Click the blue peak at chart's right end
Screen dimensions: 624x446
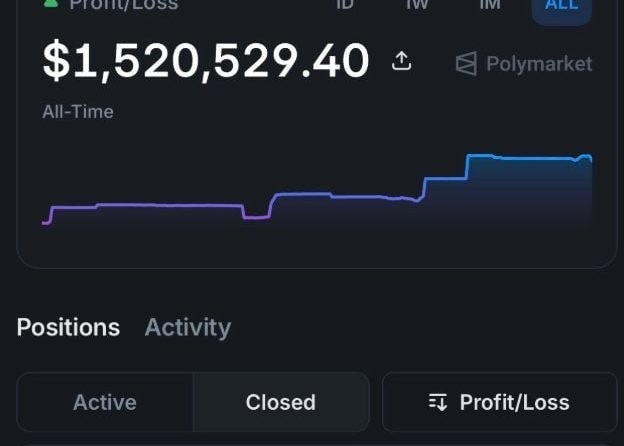point(585,156)
